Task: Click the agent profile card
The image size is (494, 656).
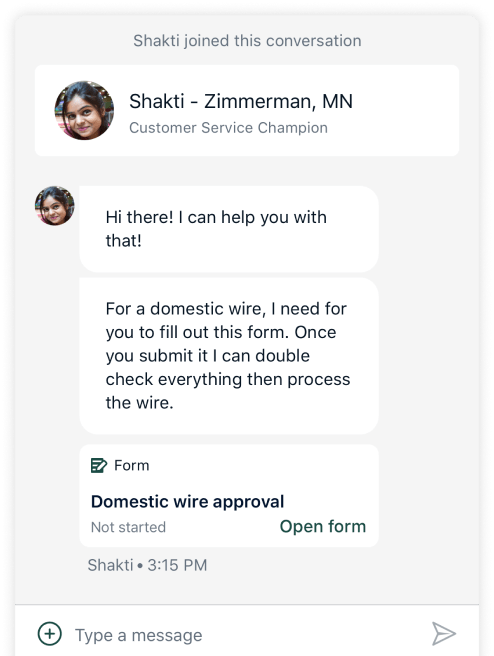Action: point(247,110)
